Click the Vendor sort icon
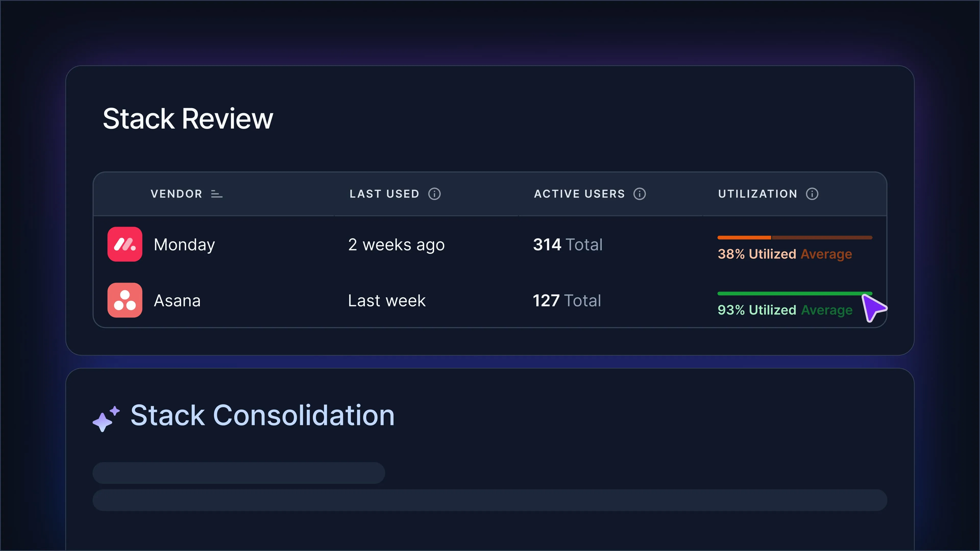Image resolution: width=980 pixels, height=551 pixels. pyautogui.click(x=216, y=194)
